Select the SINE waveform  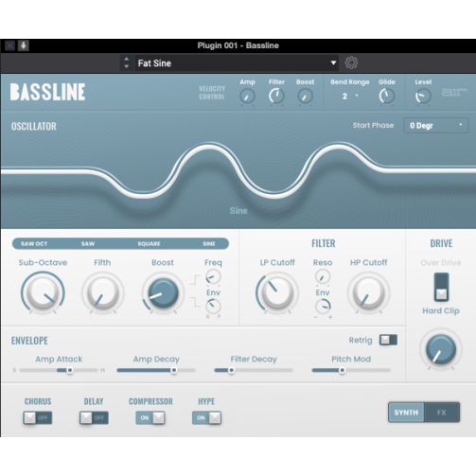(x=209, y=244)
